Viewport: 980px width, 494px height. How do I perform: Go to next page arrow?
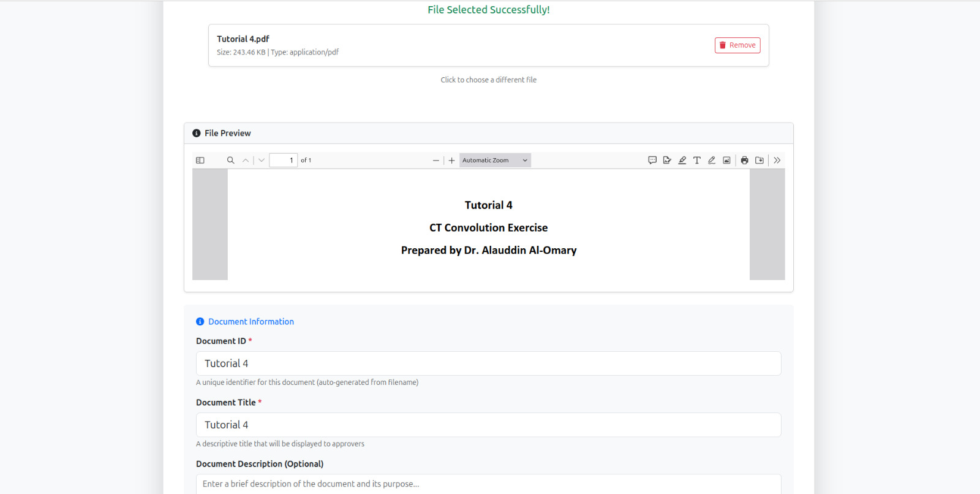[262, 161]
